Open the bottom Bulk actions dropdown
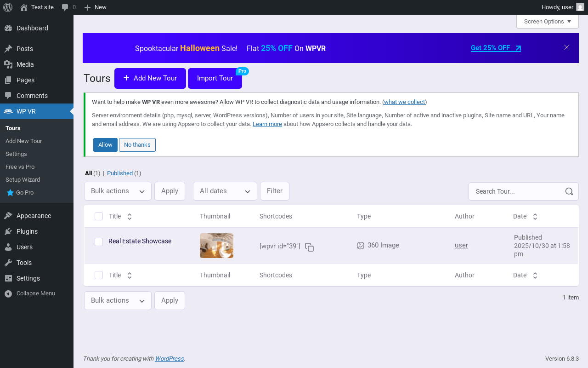The width and height of the screenshot is (588, 368). point(118,301)
